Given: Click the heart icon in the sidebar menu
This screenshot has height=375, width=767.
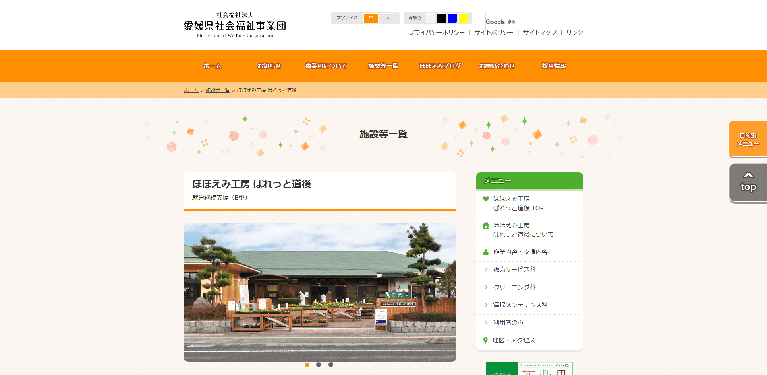Looking at the screenshot, I should point(485,199).
